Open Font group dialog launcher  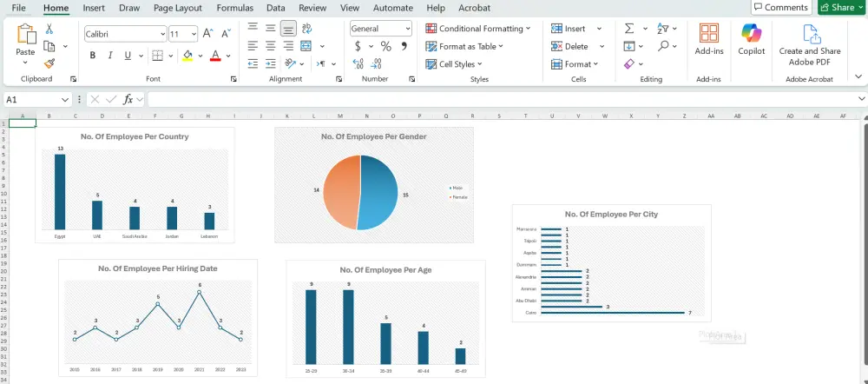(x=233, y=79)
